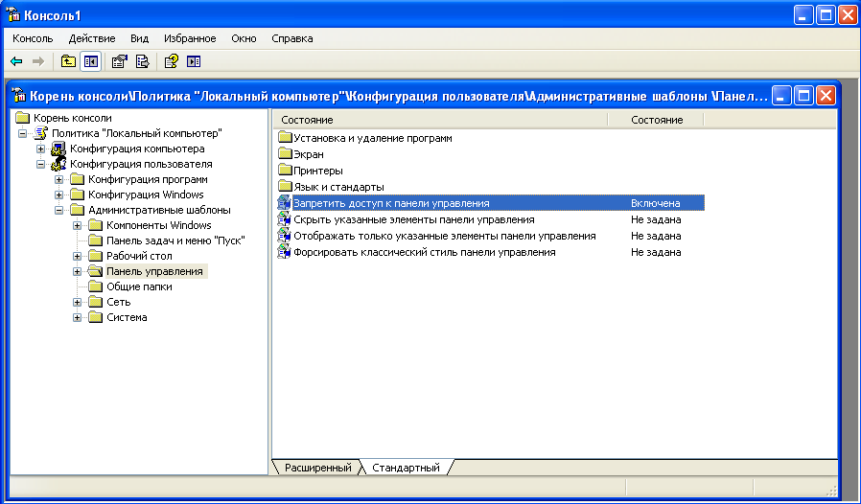This screenshot has width=861, height=504.
Task: Toggle the console tree show/hide icon
Action: click(90, 61)
